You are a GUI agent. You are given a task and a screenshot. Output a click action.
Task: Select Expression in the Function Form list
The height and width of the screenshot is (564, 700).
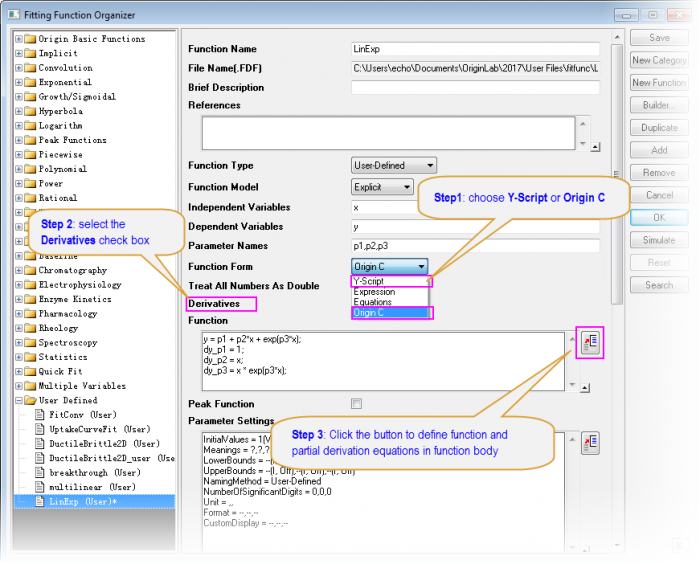tap(375, 292)
